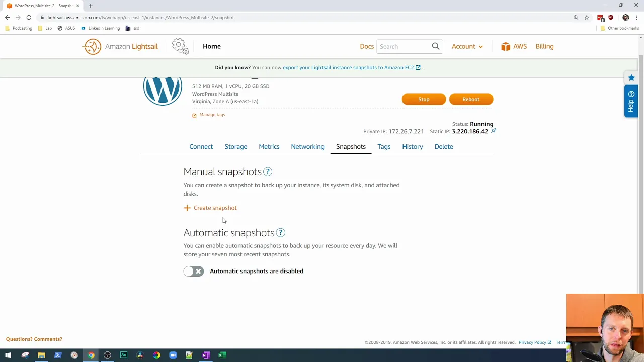Open PowerShell from the taskbar
This screenshot has width=644, height=362.
[58, 355]
